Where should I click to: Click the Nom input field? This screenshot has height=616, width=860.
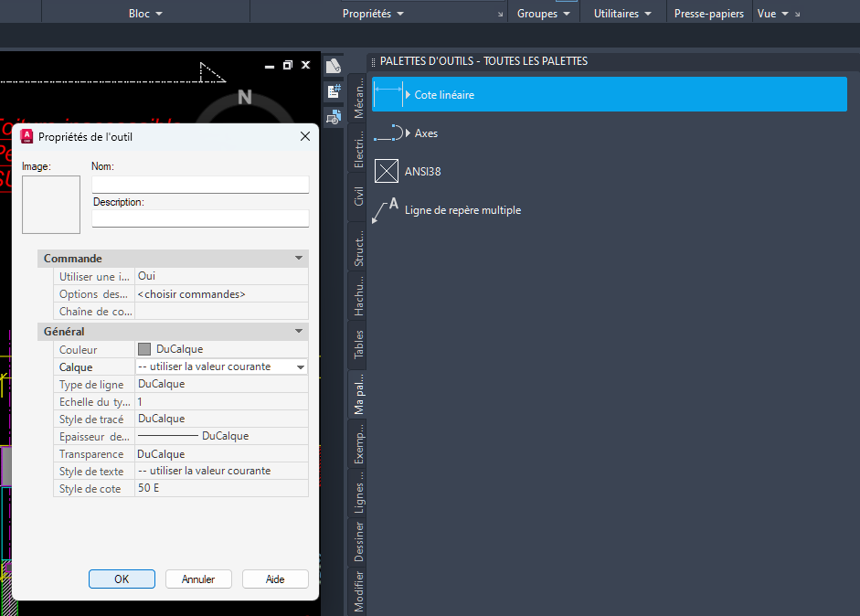(x=200, y=184)
